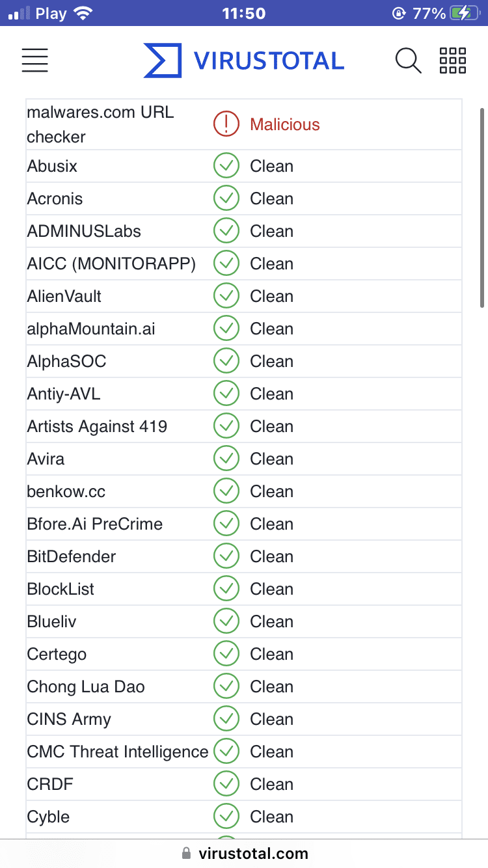Tap the Artists Against 419 entry
Screen dimensions: 488x868
(x=97, y=426)
